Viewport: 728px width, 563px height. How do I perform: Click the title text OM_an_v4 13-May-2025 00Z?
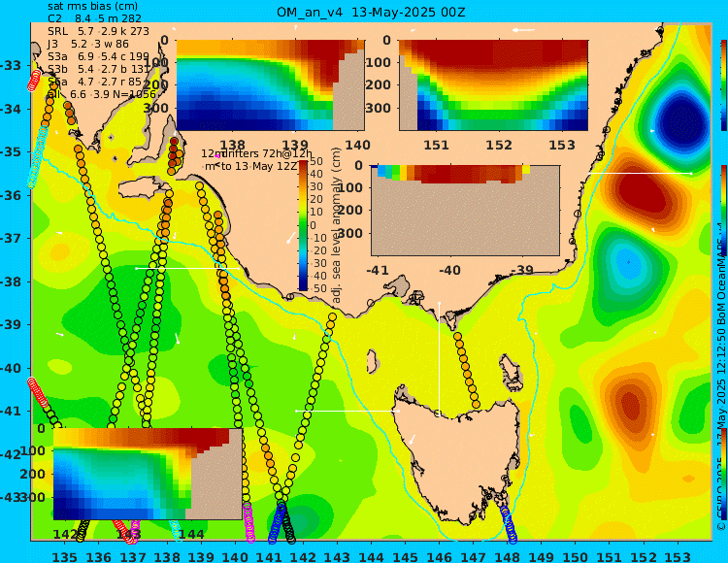[371, 13]
